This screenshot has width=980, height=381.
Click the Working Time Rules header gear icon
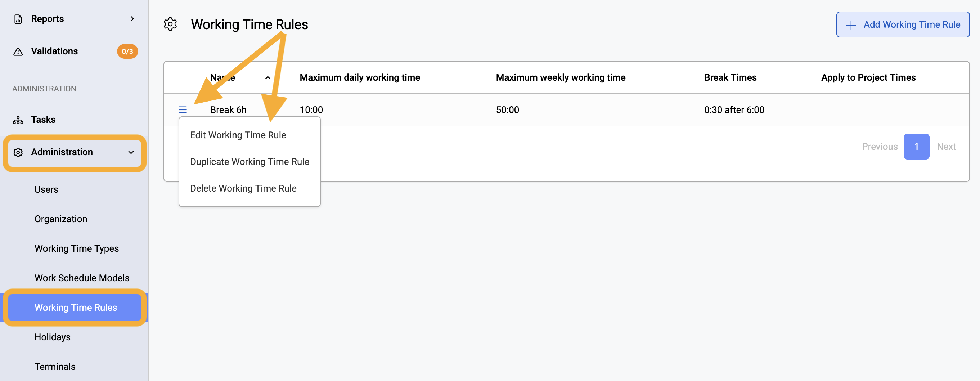pos(170,24)
